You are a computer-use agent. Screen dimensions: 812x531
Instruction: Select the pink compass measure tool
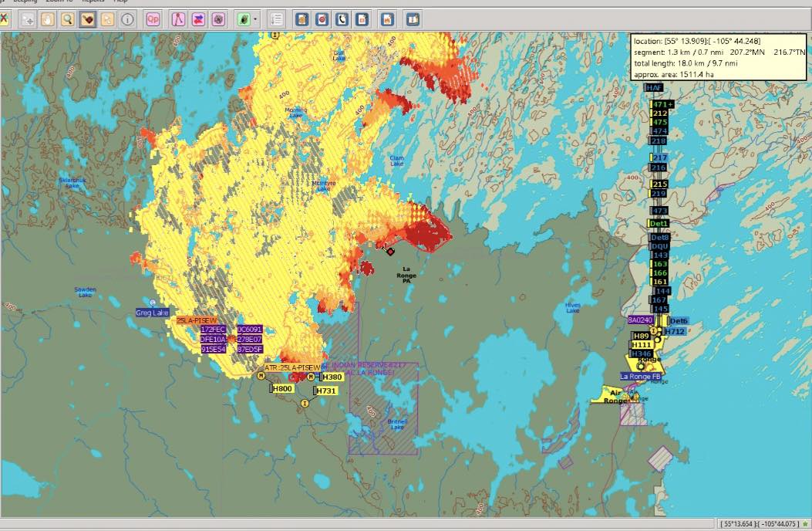coord(179,20)
